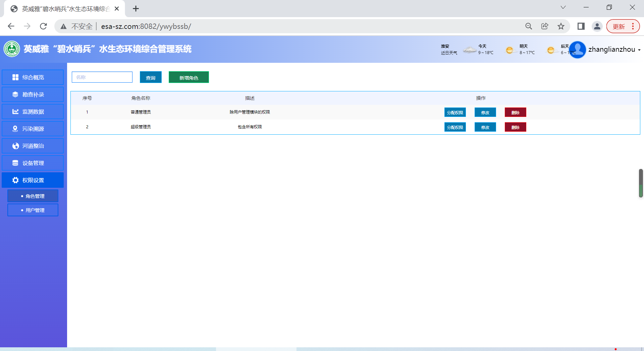
Task: Toggle the browser side panel icon
Action: tap(581, 26)
